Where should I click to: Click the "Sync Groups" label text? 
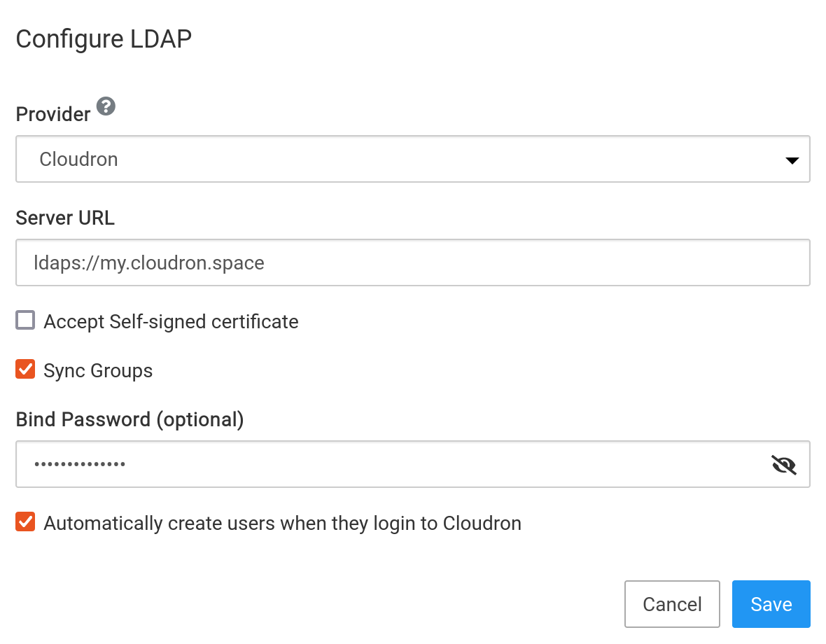(x=98, y=371)
